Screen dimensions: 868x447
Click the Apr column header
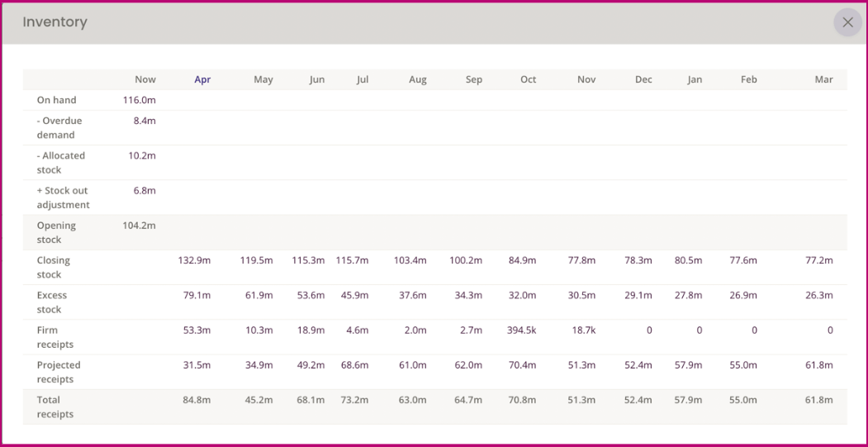(202, 80)
